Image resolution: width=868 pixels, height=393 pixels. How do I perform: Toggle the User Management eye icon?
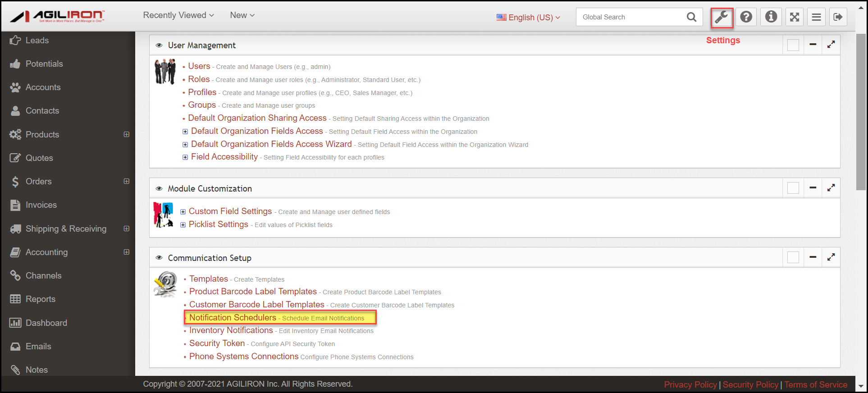[x=159, y=46]
